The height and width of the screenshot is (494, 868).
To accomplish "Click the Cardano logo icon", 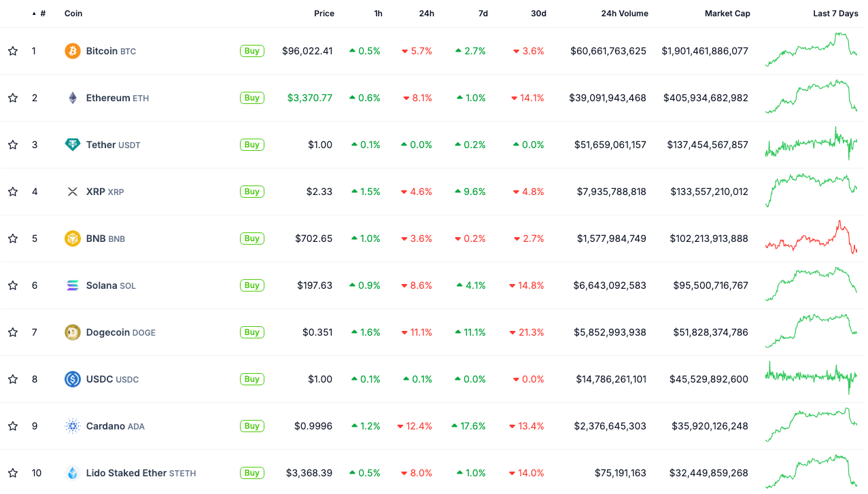I will point(73,426).
